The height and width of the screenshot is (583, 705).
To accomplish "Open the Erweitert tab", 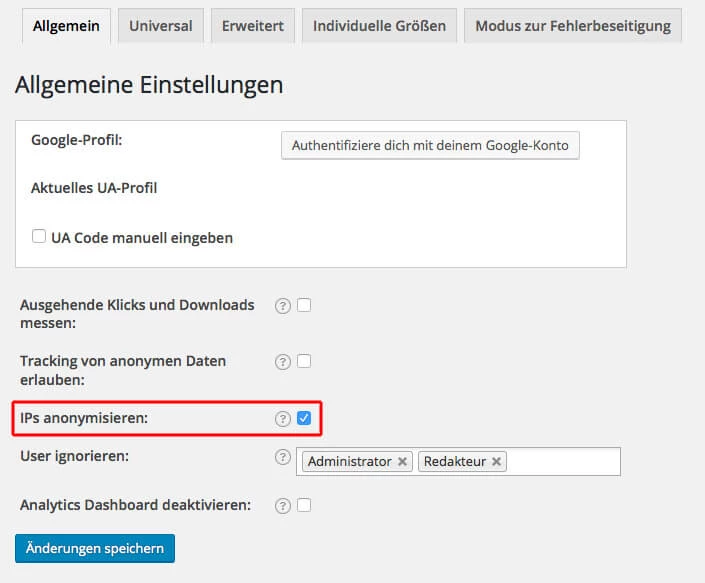I will 253,26.
